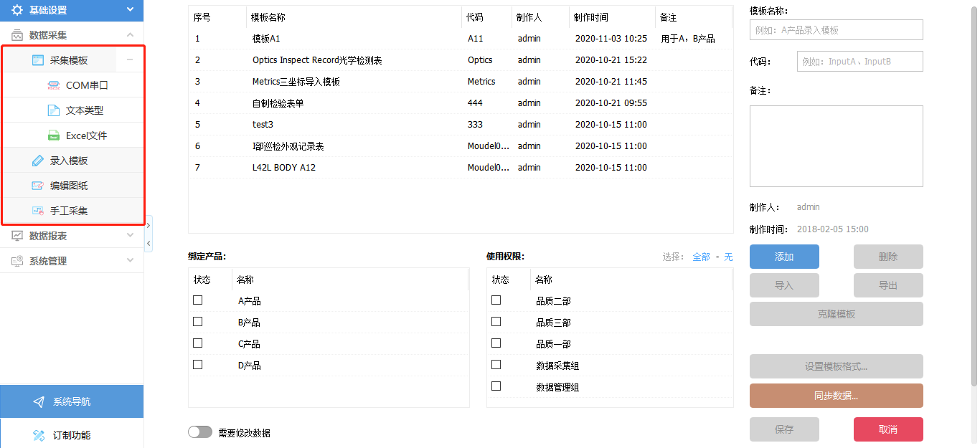Click the 录入模板 pencil icon
Viewport: 980px width, 448px height.
[38, 161]
